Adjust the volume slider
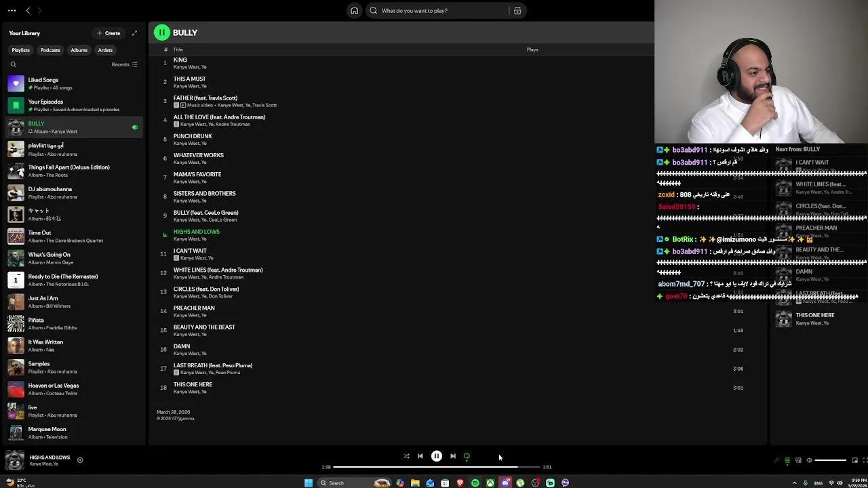The image size is (868, 488). click(x=831, y=461)
